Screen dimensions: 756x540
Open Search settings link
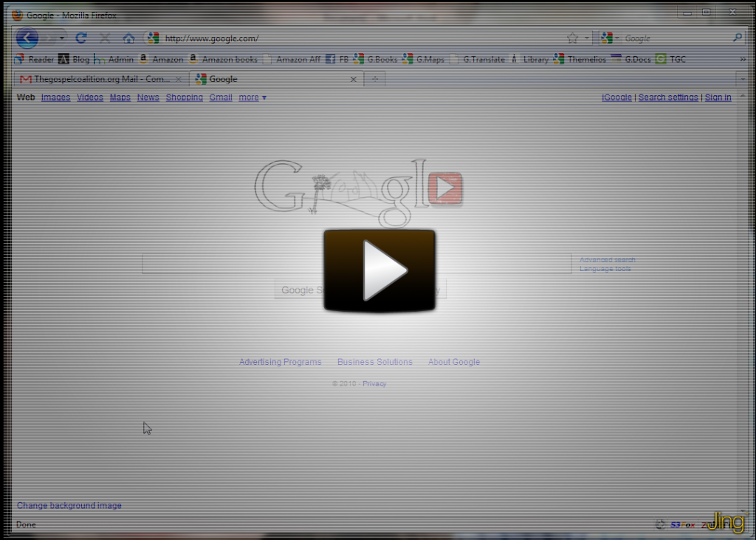[668, 98]
